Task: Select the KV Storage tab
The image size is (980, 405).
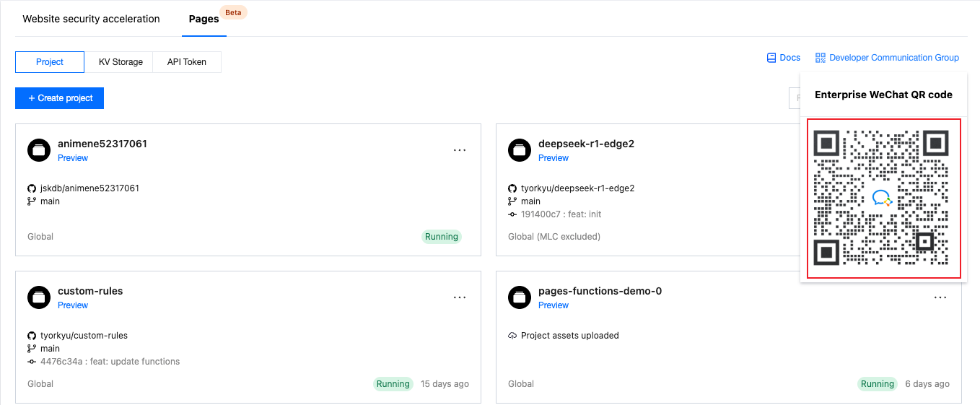Action: click(x=121, y=62)
